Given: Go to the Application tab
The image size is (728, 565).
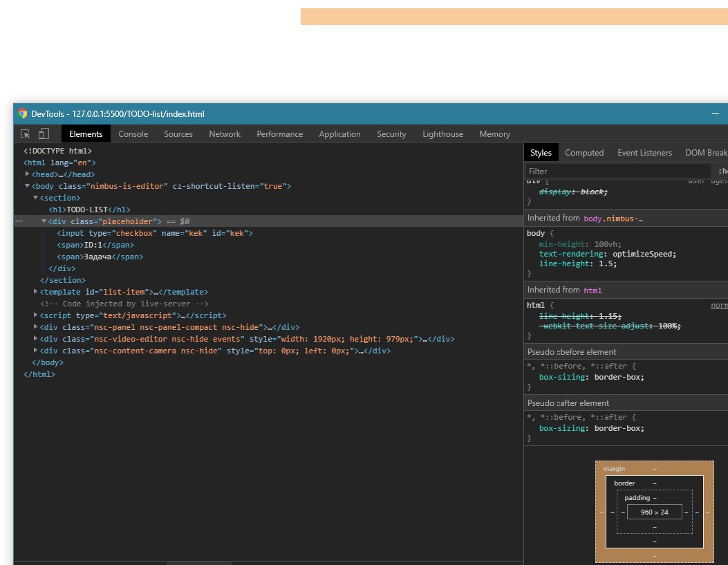Looking at the screenshot, I should coord(339,133).
